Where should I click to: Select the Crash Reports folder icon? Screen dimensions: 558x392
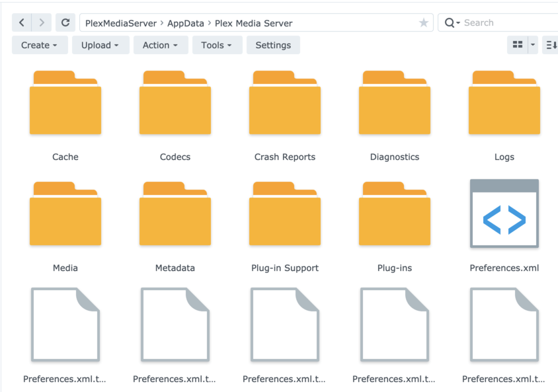[x=285, y=103]
